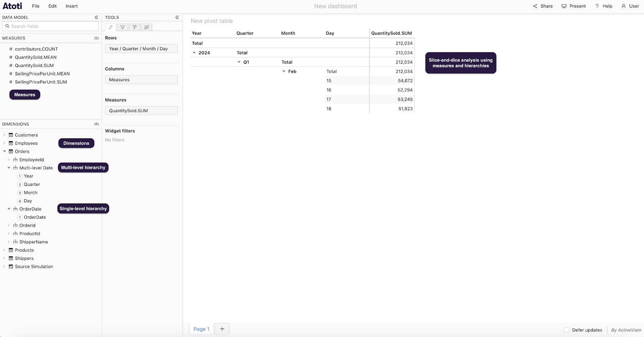The image size is (644, 337).
Task: Select the day 15 row cell
Action: pyautogui.click(x=347, y=81)
